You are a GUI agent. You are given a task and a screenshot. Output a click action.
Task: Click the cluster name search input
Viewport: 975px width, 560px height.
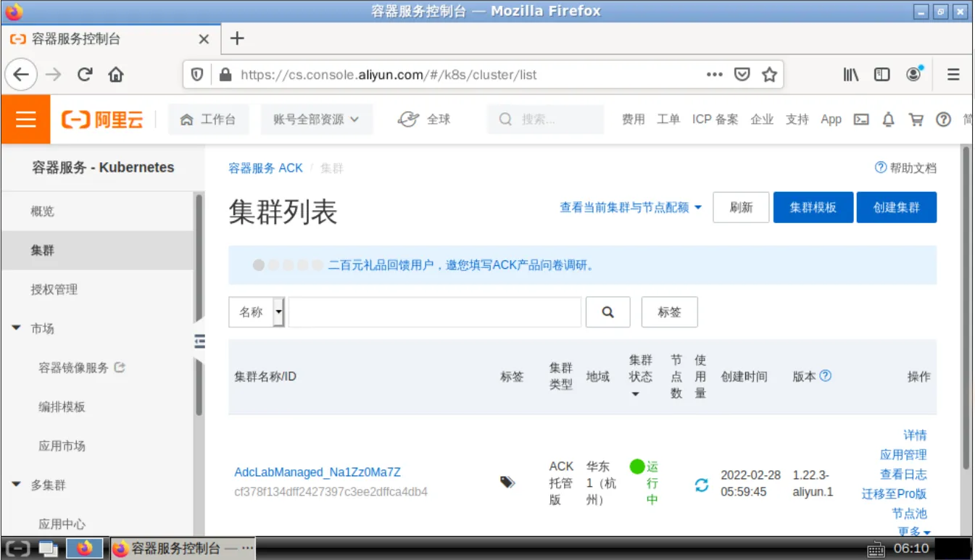click(435, 312)
